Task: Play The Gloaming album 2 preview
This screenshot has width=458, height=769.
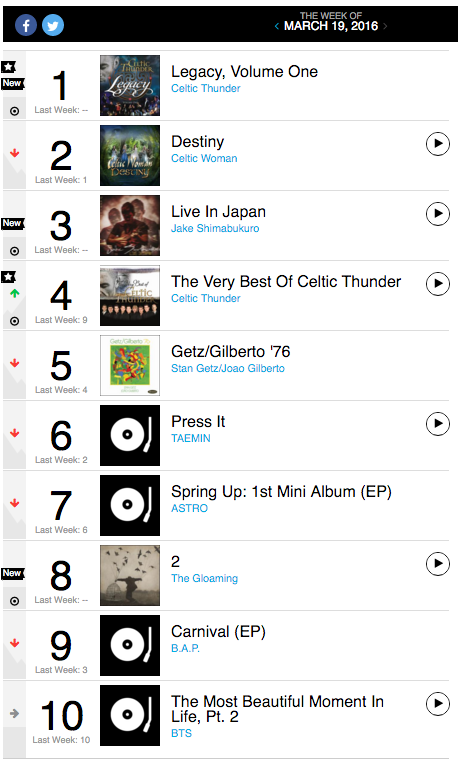Action: 437,564
